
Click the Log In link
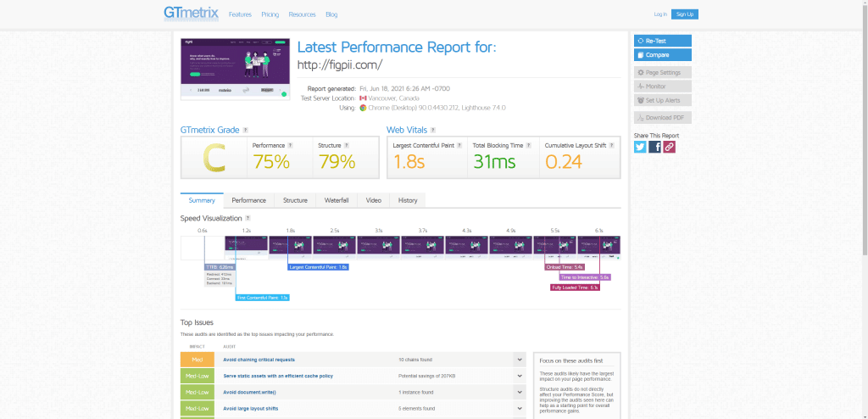point(660,14)
